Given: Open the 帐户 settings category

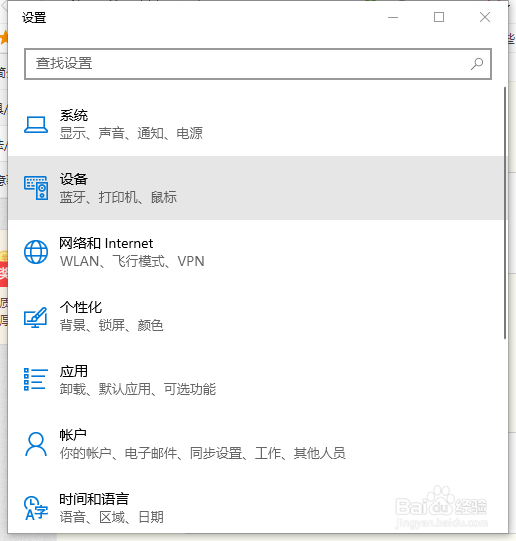Looking at the screenshot, I should click(x=256, y=444).
